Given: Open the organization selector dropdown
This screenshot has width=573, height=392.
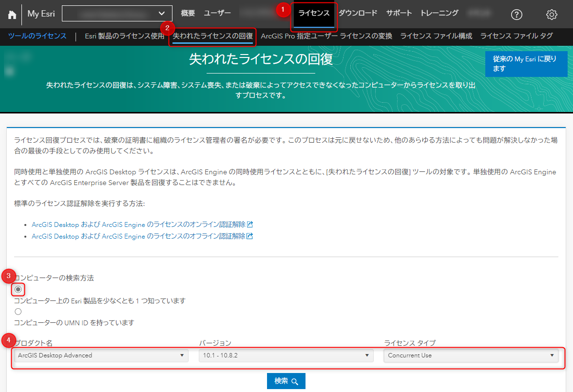Looking at the screenshot, I should coord(117,14).
